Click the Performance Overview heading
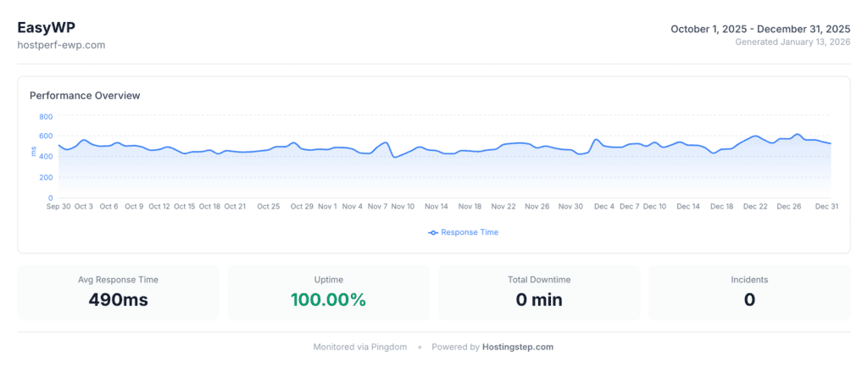Viewport: 868px width, 373px height. tap(85, 96)
